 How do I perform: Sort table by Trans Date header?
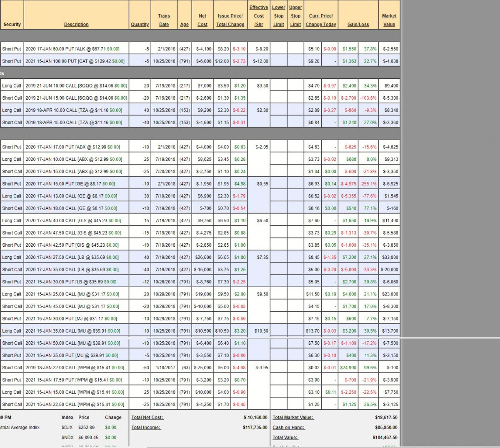[x=164, y=20]
